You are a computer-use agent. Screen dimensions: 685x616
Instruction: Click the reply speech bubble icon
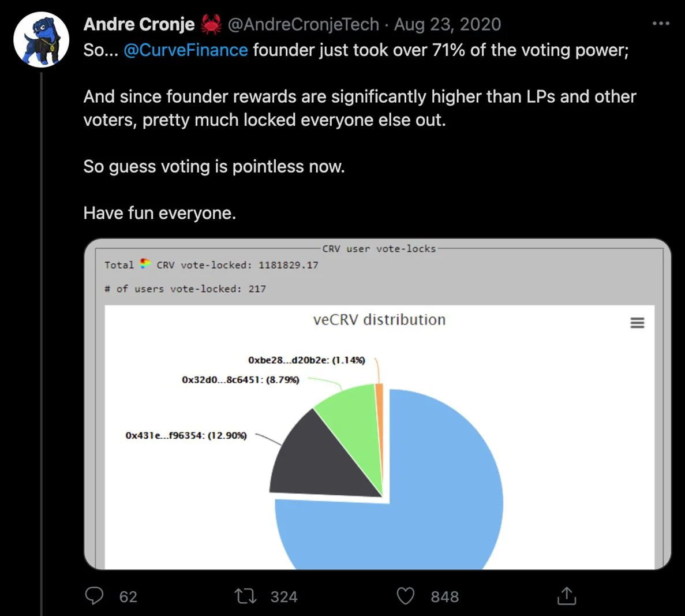click(x=94, y=596)
